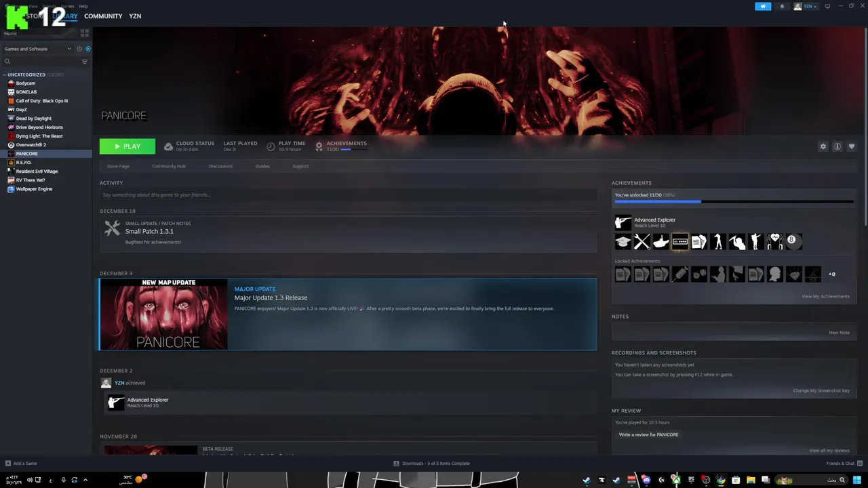The image size is (868, 488).
Task: Expand the +8 more locked achievements
Action: coord(831,274)
